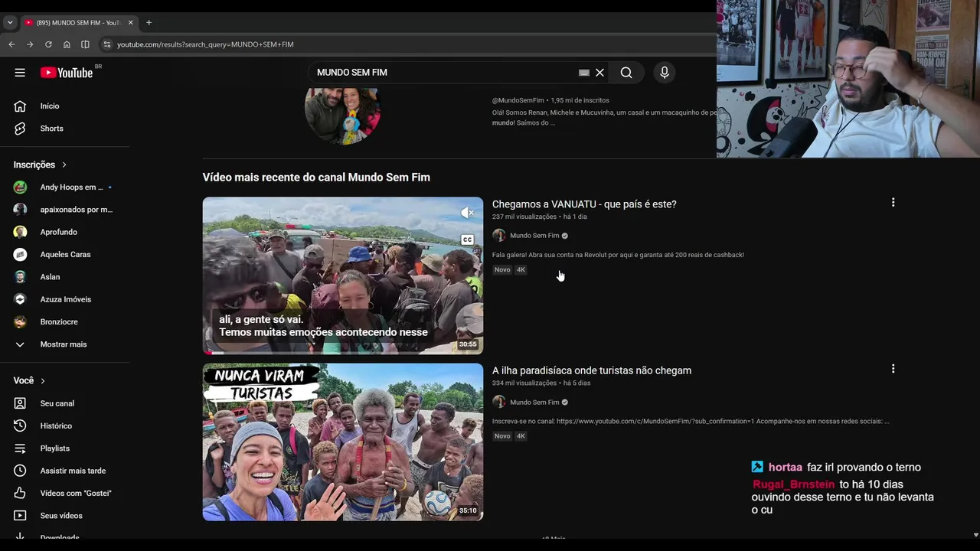Click the Bronziocre channel avatar icon
This screenshot has height=551, width=980.
click(x=20, y=322)
